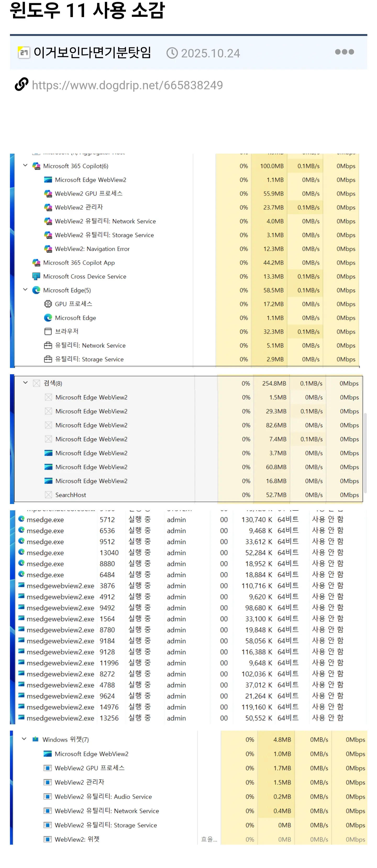The height and width of the screenshot is (868, 377).
Task: Collapse the 검색(8) process group
Action: (25, 383)
